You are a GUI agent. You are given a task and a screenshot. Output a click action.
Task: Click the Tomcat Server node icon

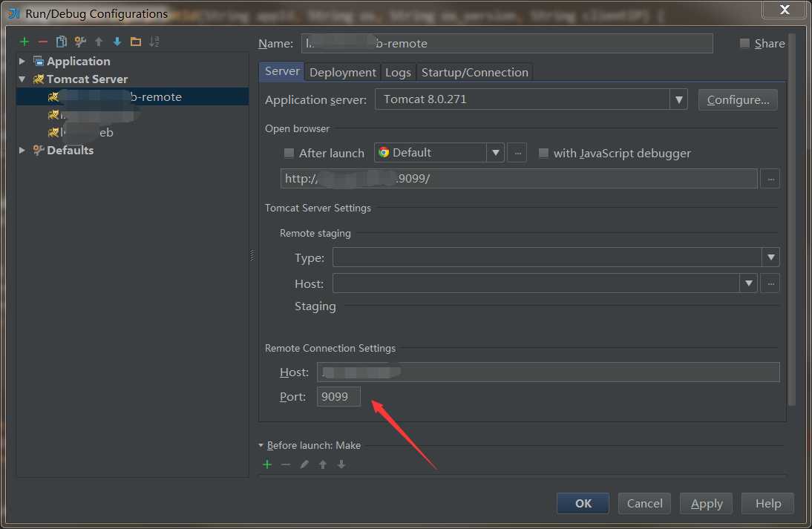coord(39,79)
